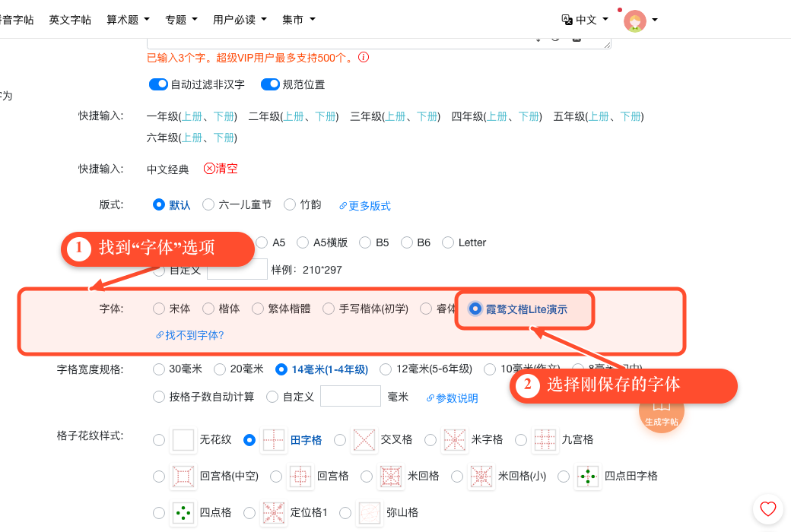Click 六年级 下册 quick input link

tap(224, 138)
